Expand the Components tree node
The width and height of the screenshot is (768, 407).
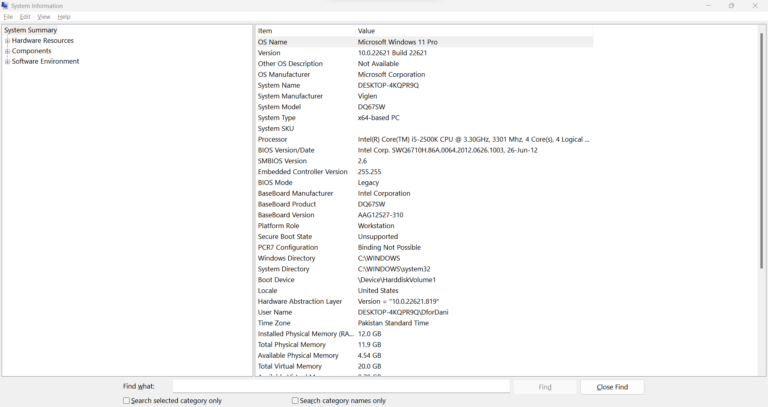tap(7, 51)
